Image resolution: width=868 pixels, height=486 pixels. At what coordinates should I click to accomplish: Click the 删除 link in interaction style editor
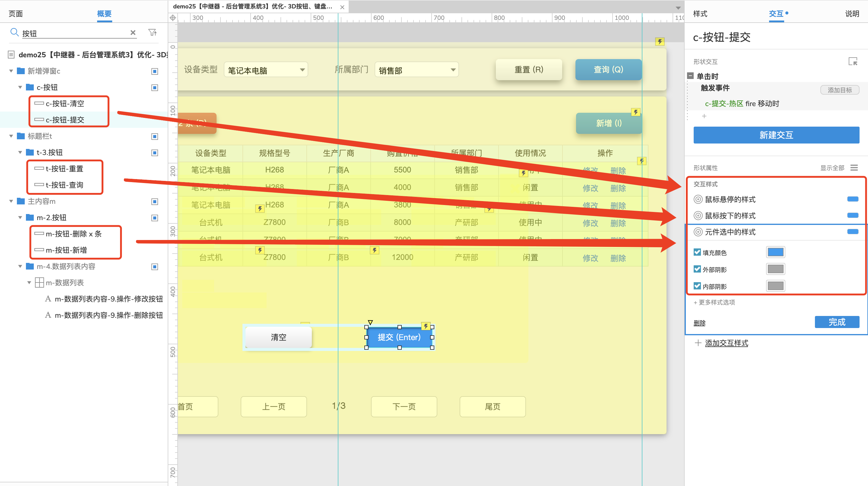699,323
